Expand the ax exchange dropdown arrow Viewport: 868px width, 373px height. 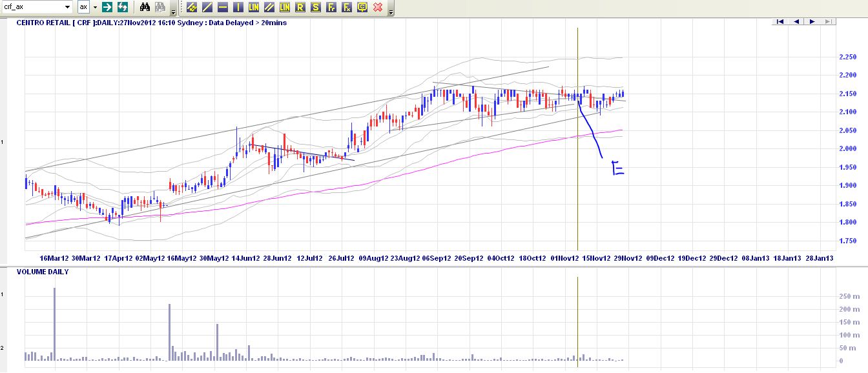(95, 7)
